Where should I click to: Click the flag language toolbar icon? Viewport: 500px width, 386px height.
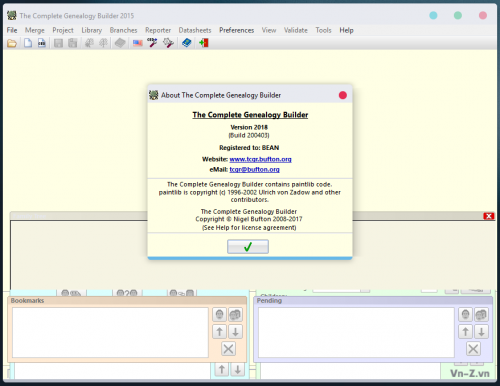138,43
